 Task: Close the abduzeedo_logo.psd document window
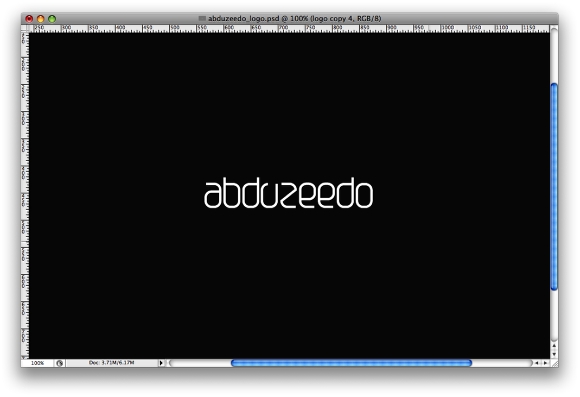click(29, 18)
